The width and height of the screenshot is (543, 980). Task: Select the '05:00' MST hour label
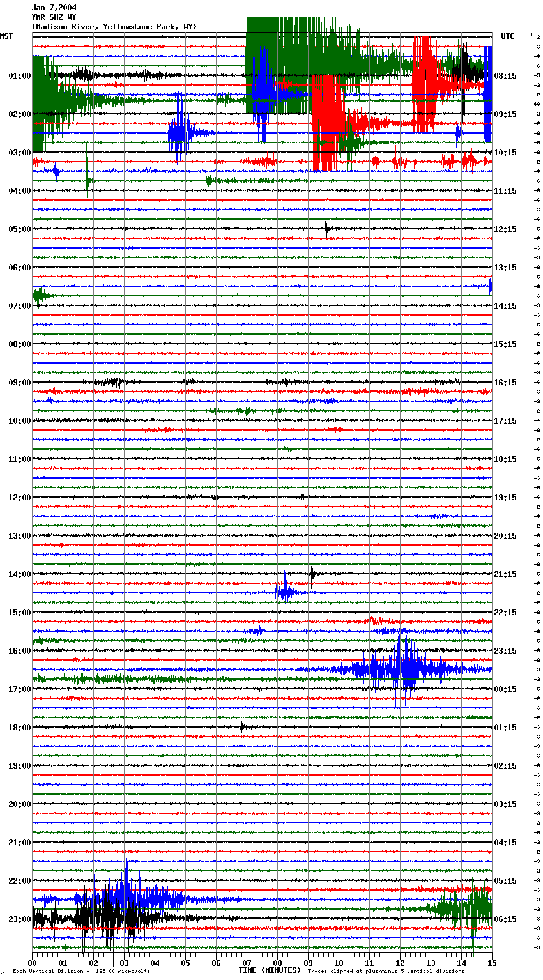point(20,229)
